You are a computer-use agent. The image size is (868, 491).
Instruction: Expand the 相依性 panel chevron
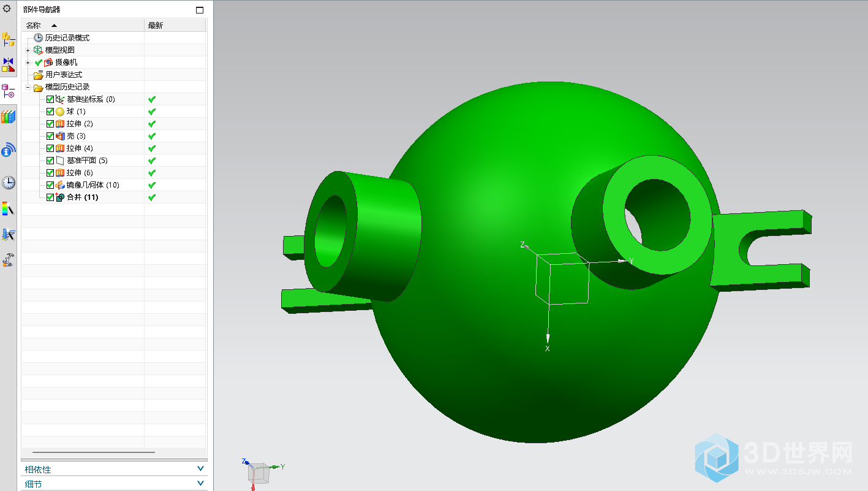click(200, 469)
